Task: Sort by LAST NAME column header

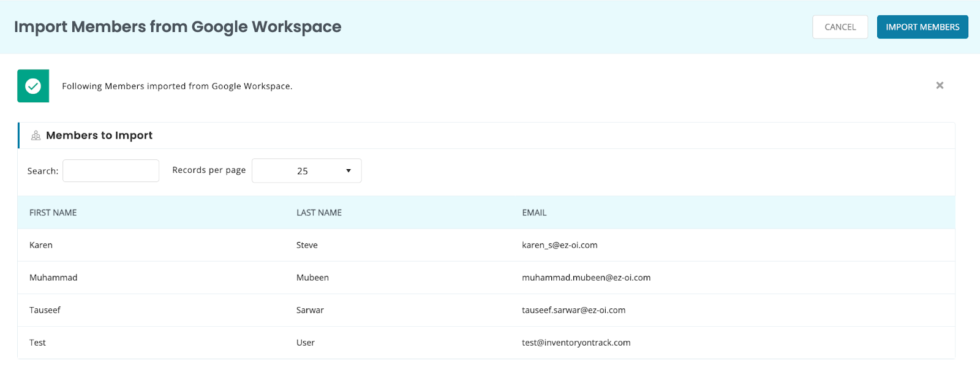Action: (x=319, y=213)
